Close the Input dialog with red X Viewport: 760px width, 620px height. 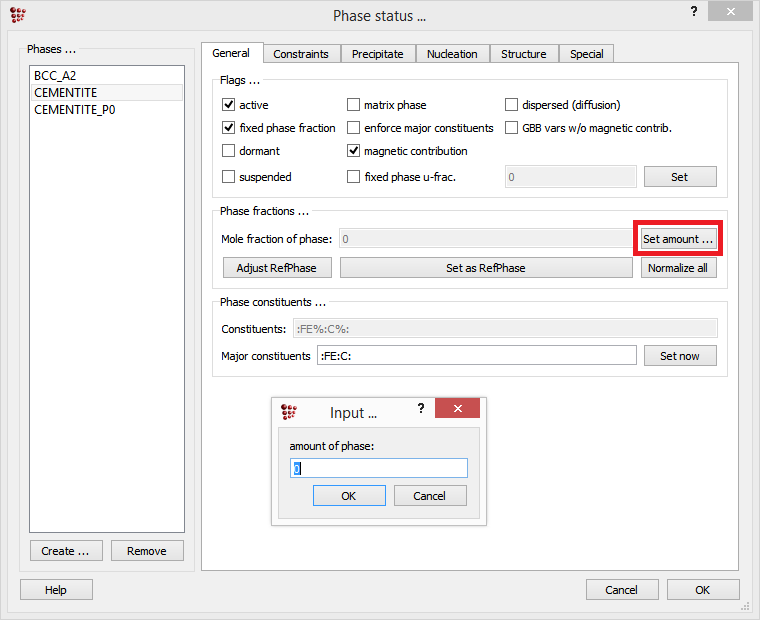pyautogui.click(x=458, y=409)
